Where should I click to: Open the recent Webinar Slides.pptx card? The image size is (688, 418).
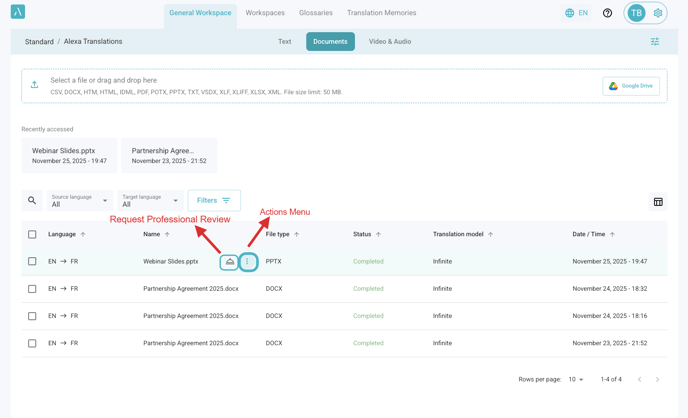[69, 155]
